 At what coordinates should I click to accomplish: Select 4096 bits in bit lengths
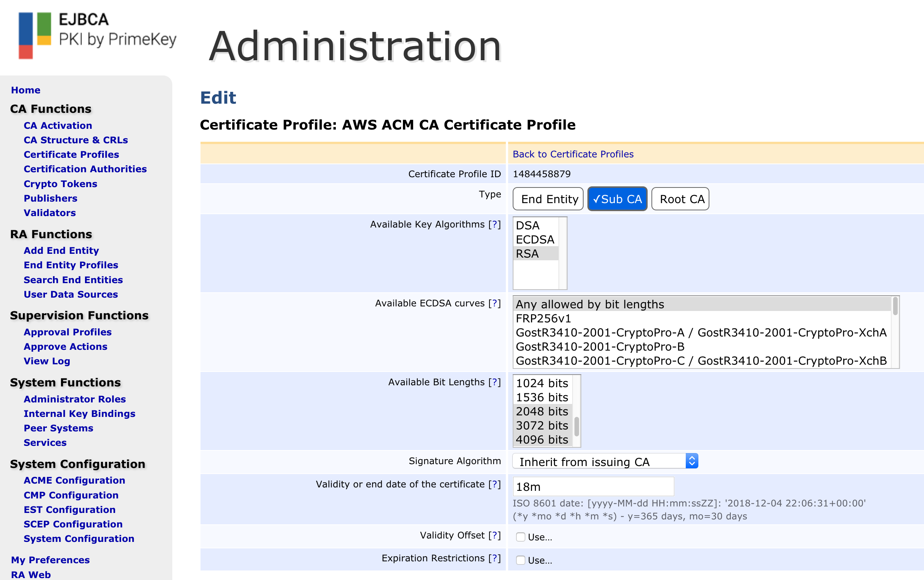click(x=542, y=440)
